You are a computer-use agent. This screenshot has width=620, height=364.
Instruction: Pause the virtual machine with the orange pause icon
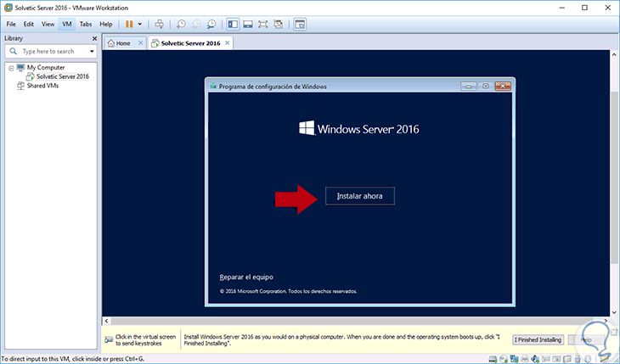click(x=129, y=24)
